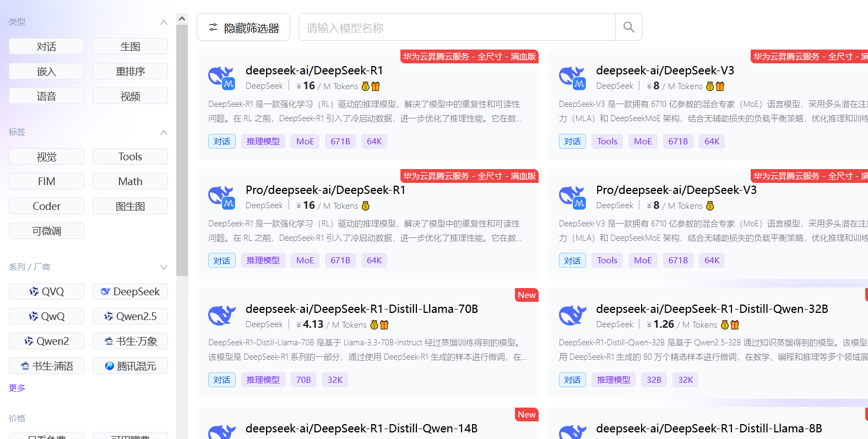Click the gift icon on DeepSeek-R1-Distill-Llama-70B
The width and height of the screenshot is (868, 439).
(384, 325)
